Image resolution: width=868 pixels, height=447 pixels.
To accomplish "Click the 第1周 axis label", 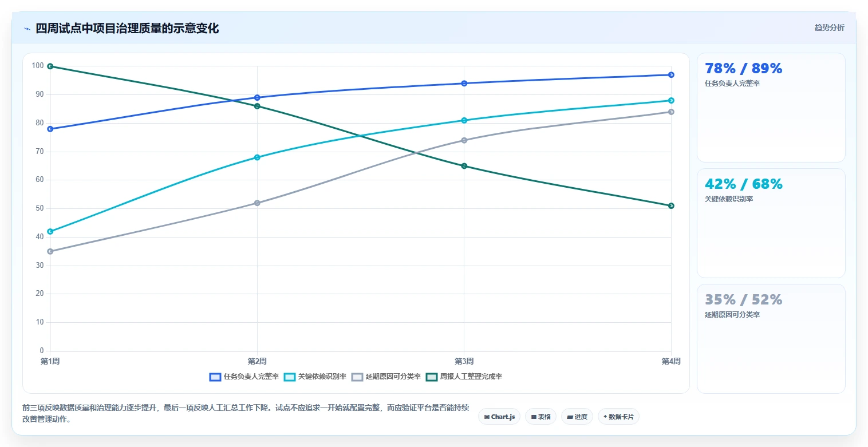I will pos(50,361).
